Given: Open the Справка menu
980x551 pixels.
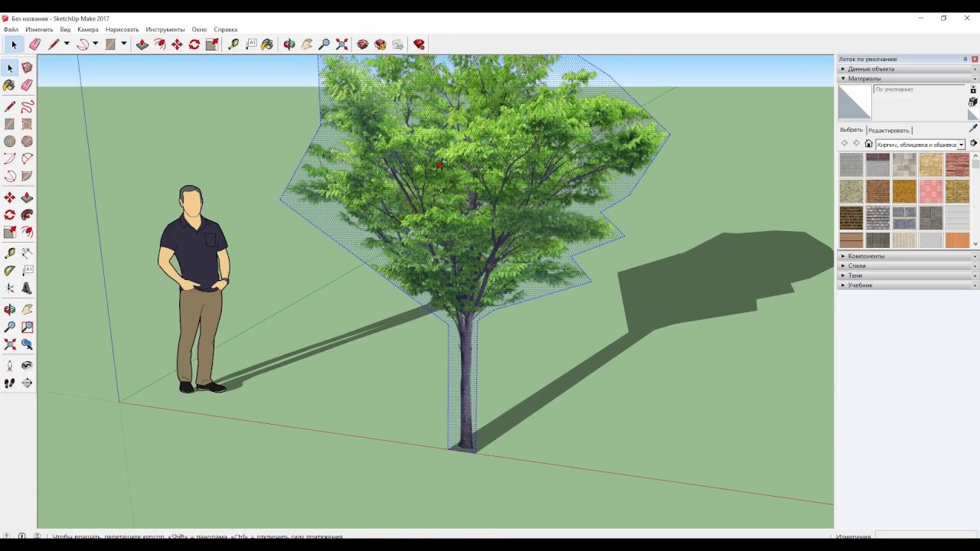Looking at the screenshot, I should (225, 29).
